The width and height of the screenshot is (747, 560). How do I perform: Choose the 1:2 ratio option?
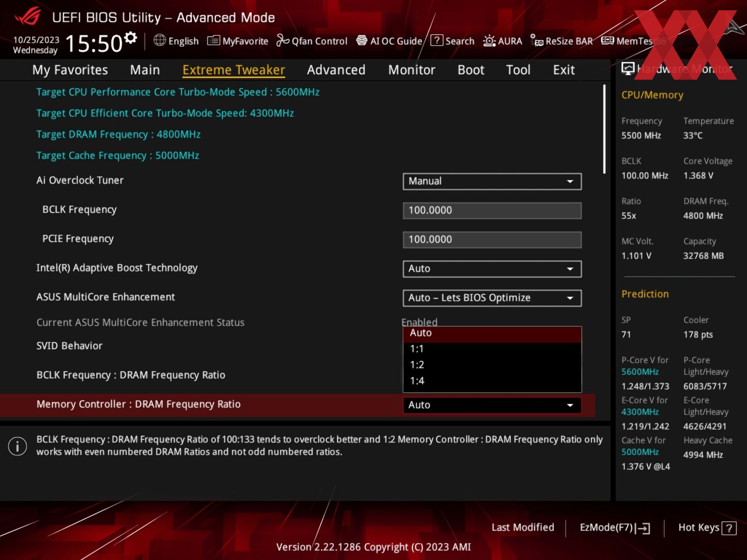pyautogui.click(x=492, y=365)
